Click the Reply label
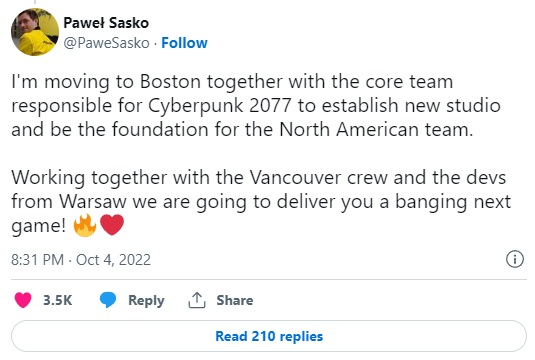 [146, 300]
